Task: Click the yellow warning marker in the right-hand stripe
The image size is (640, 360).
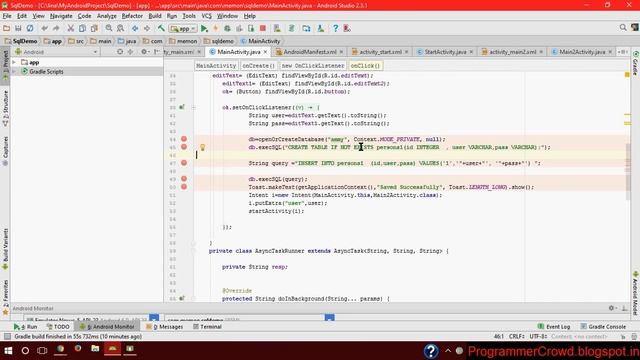Action: point(627,75)
